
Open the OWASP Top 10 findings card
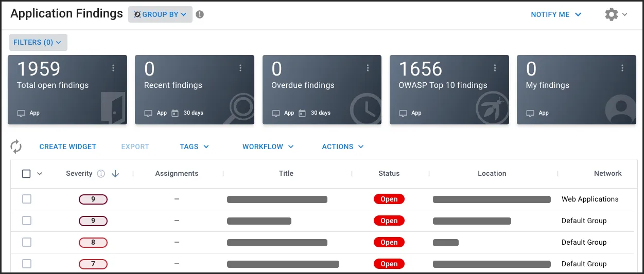[449, 90]
